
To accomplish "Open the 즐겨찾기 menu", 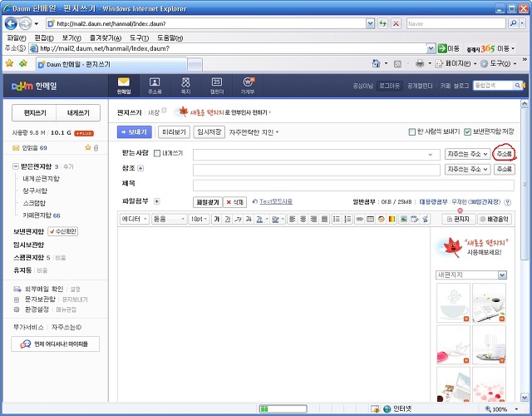I will pyautogui.click(x=106, y=37).
